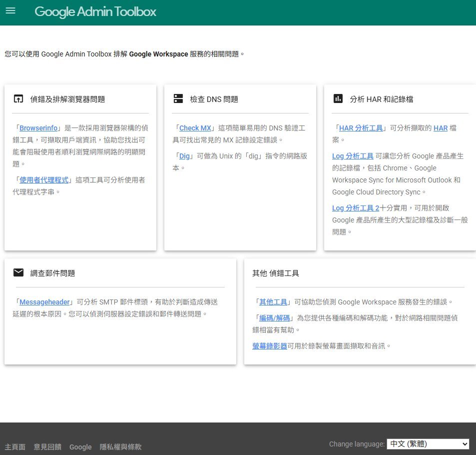Open the 其他工具 link
The width and height of the screenshot is (476, 455).
click(273, 302)
